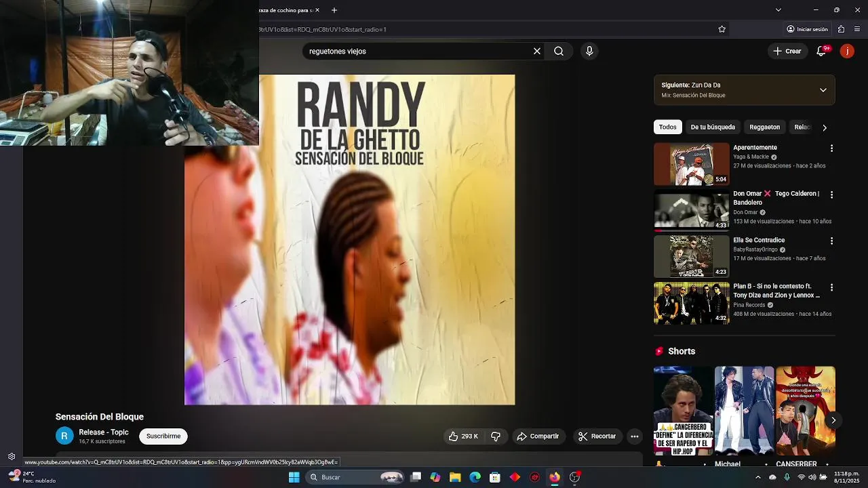Viewport: 868px width, 488px height.
Task: Dislike the video
Action: [496, 436]
